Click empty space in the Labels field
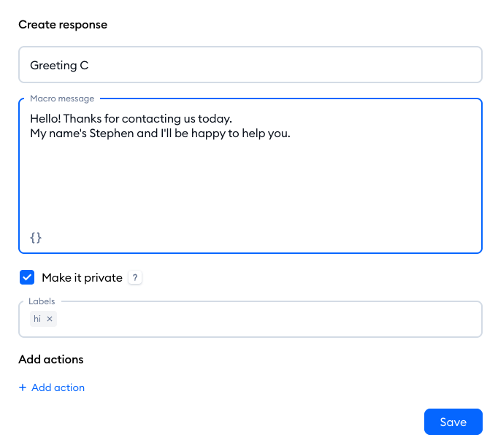 [263, 320]
